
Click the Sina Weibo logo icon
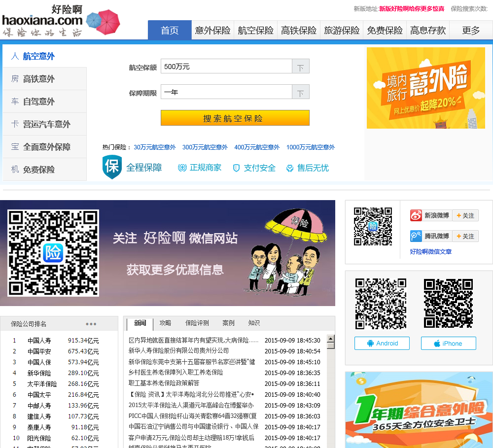pos(416,215)
